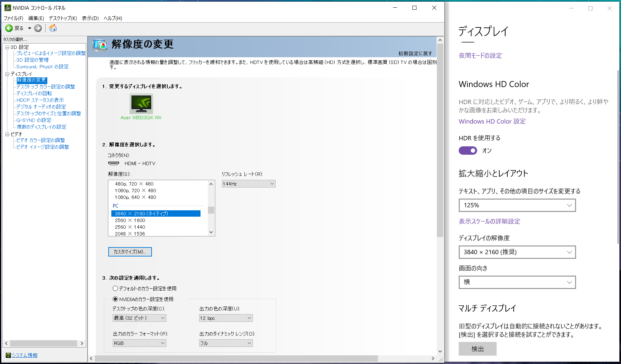Open ビデオ イメージ設定の調整
621x364 pixels.
point(43,147)
